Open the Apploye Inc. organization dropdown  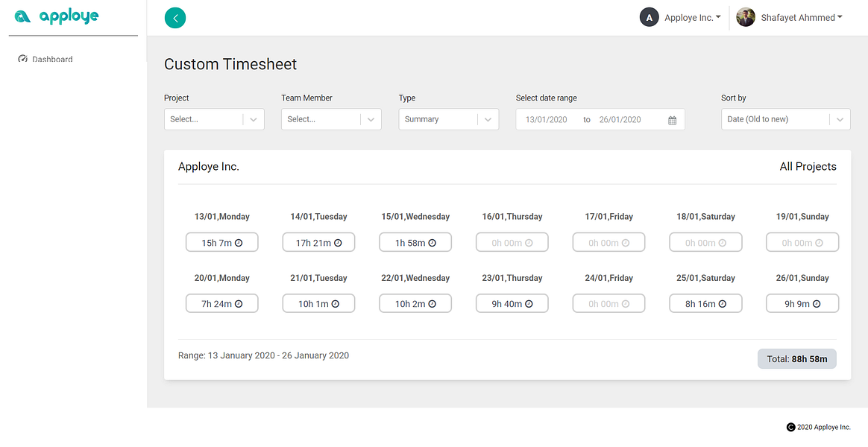(x=693, y=18)
